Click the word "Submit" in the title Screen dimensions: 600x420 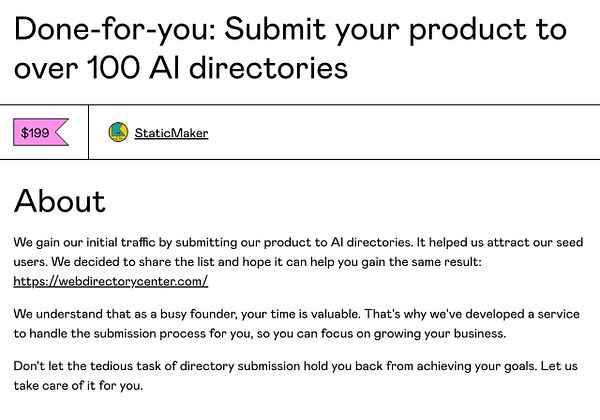pyautogui.click(x=275, y=29)
